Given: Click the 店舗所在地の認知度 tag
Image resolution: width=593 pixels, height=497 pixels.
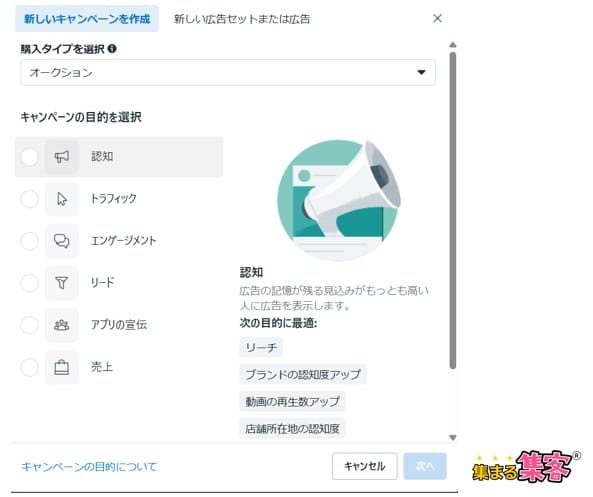Looking at the screenshot, I should pos(292,429).
